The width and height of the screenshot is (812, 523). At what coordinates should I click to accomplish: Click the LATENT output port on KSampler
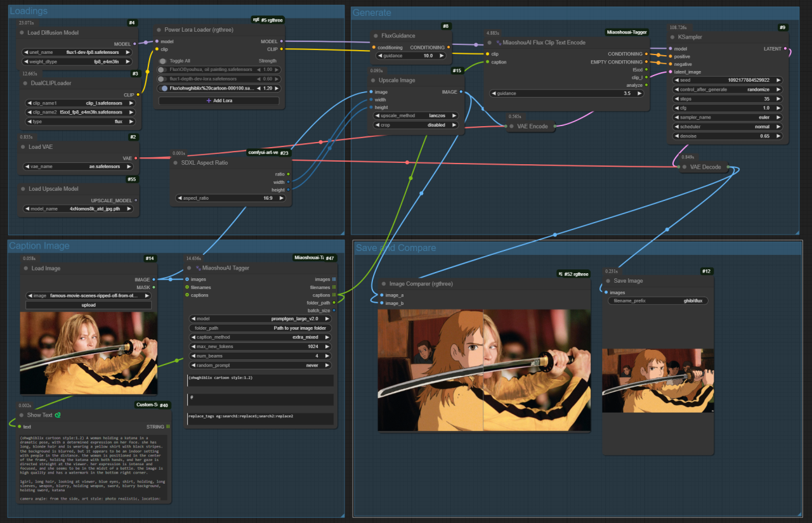(x=786, y=48)
